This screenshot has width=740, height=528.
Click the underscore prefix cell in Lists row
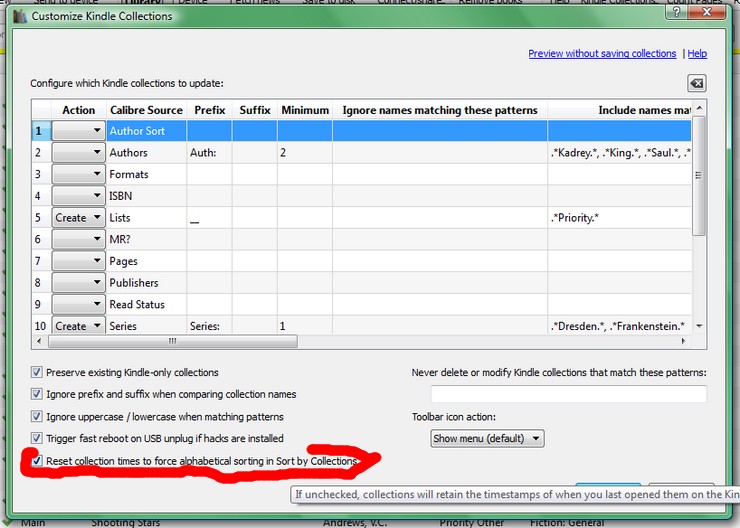click(x=210, y=218)
